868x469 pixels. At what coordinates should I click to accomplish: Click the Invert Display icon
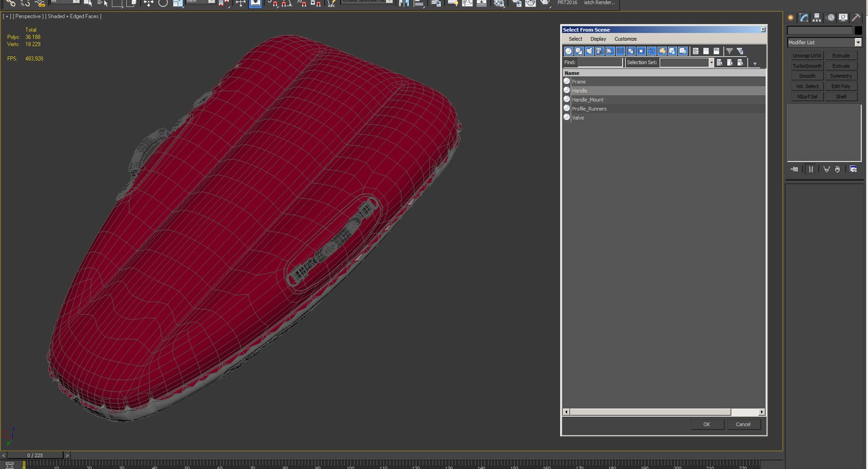click(717, 51)
